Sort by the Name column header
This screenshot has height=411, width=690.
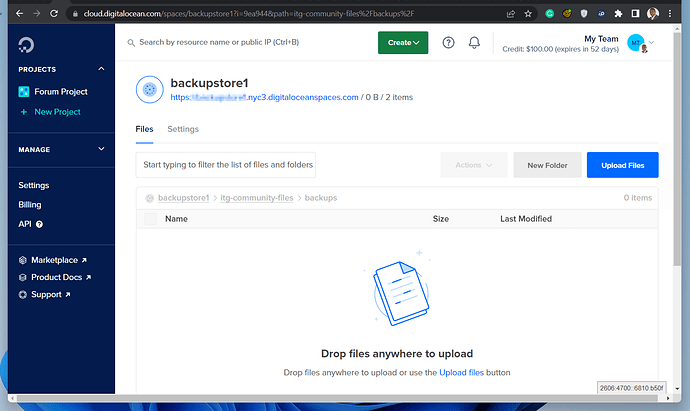click(176, 219)
